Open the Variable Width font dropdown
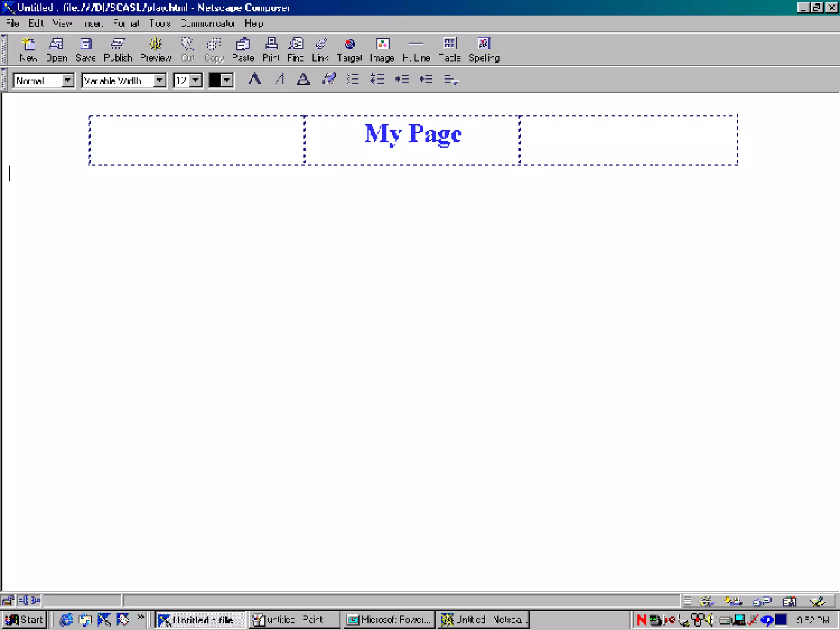The image size is (840, 630). coord(160,80)
